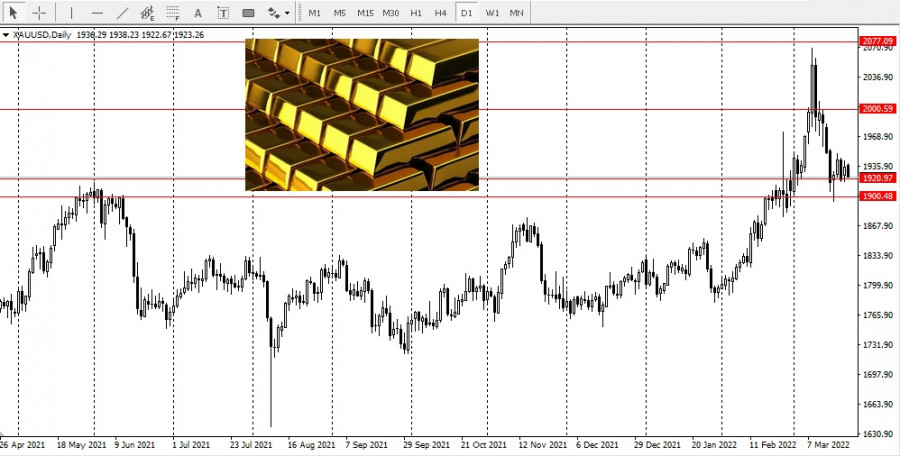Image resolution: width=900 pixels, height=456 pixels.
Task: Click the XAUUSD,Daily chart title text
Action: coord(42,35)
